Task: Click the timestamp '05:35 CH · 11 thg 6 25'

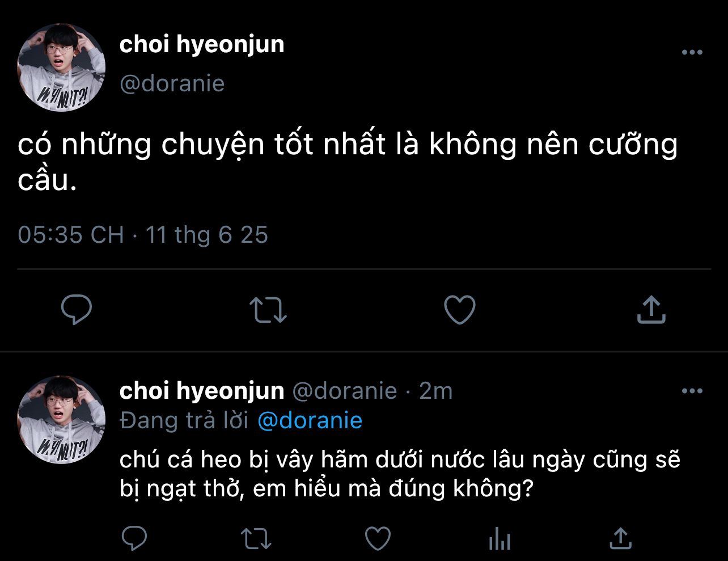Action: pyautogui.click(x=143, y=235)
